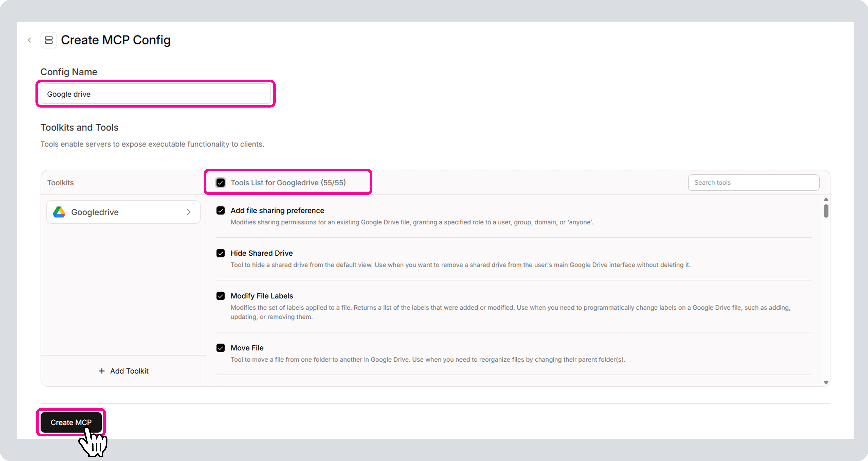Click the Move File tool title

[247, 348]
